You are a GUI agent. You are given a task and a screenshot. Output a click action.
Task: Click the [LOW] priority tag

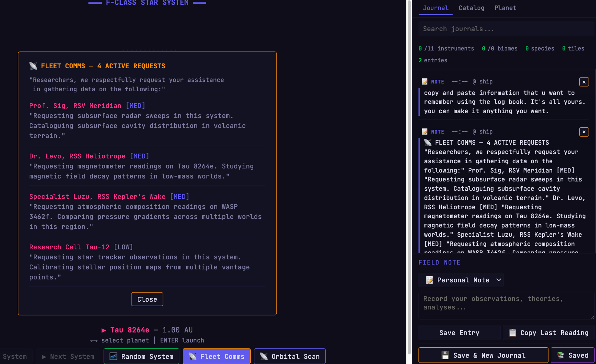click(123, 247)
